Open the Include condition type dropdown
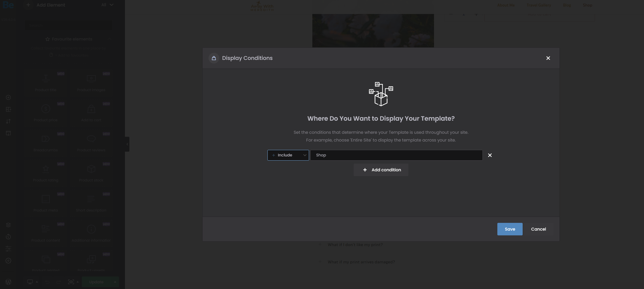This screenshot has width=644, height=289. [288, 155]
